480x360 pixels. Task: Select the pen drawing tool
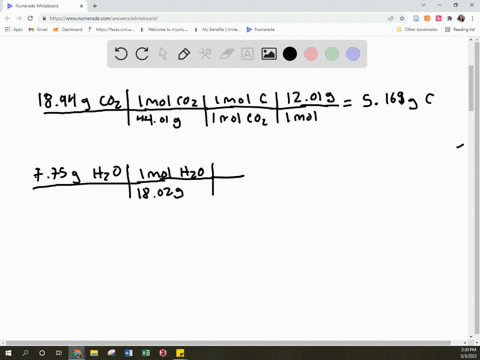(184, 54)
